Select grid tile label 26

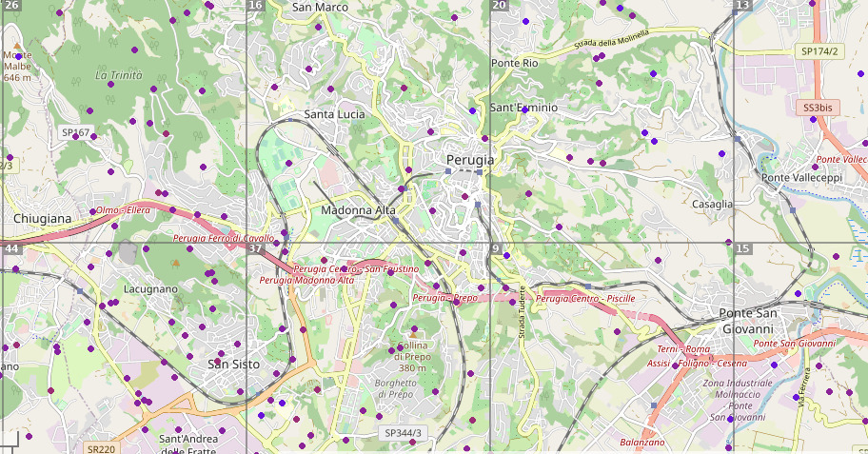11,6
